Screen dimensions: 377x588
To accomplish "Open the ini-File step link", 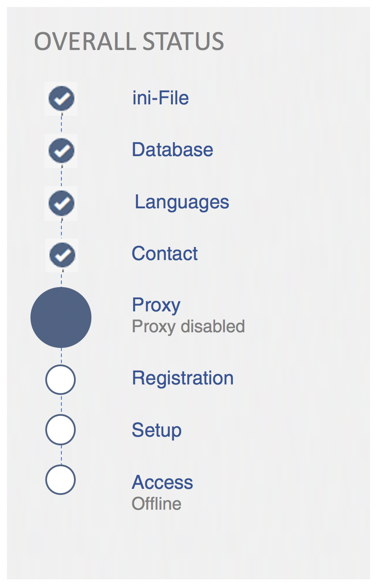I will coord(160,98).
